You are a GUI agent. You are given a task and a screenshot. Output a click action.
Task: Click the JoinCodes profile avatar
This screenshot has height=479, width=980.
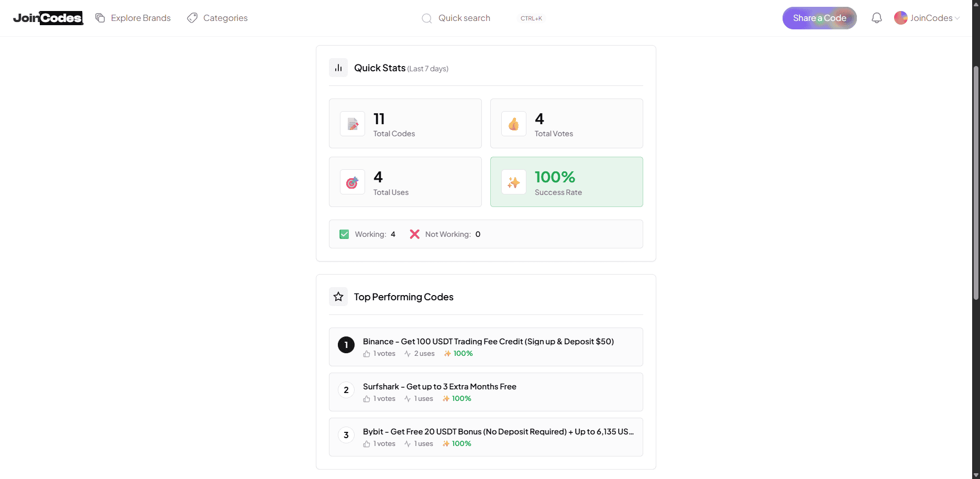(900, 18)
